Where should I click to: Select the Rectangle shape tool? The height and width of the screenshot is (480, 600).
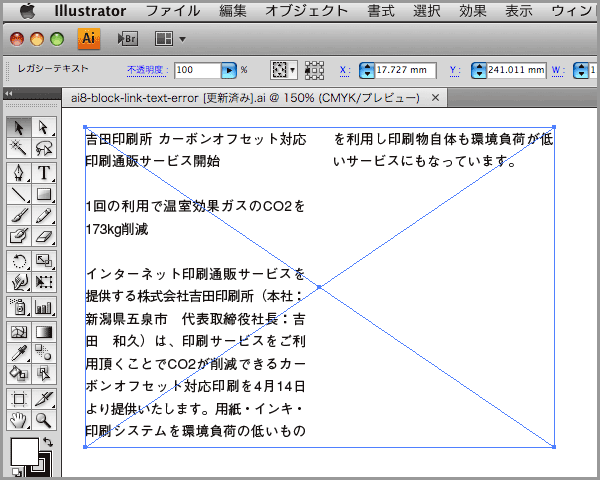tap(44, 194)
